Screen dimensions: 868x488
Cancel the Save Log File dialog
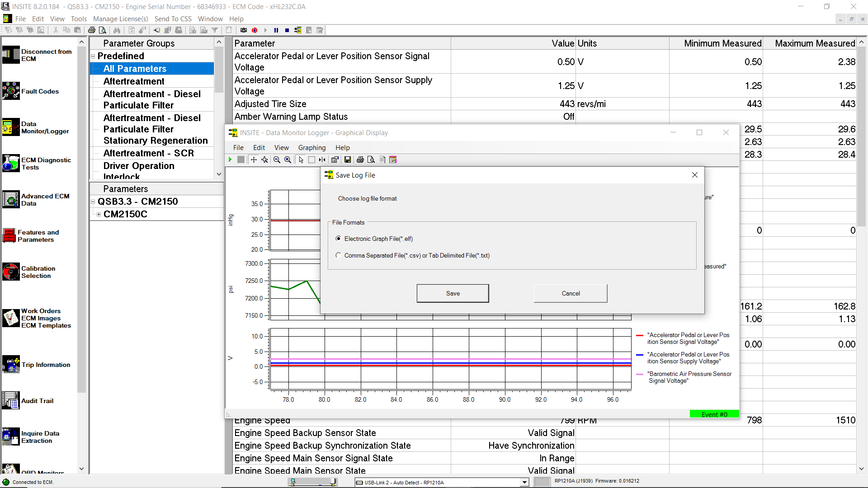coord(570,293)
